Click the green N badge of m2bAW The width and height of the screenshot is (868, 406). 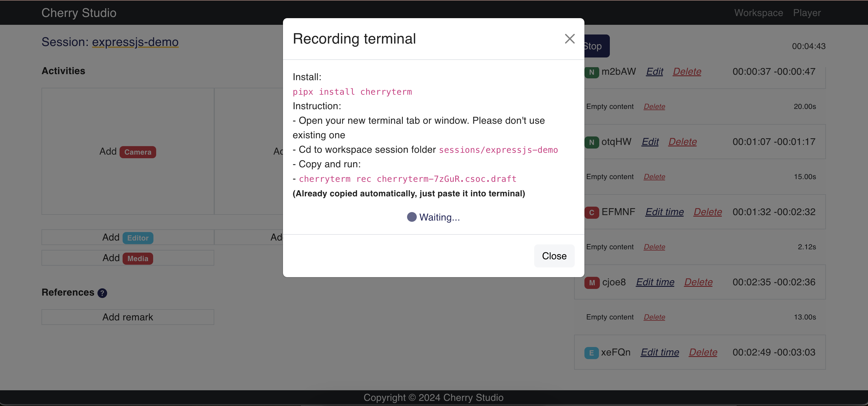pyautogui.click(x=591, y=72)
